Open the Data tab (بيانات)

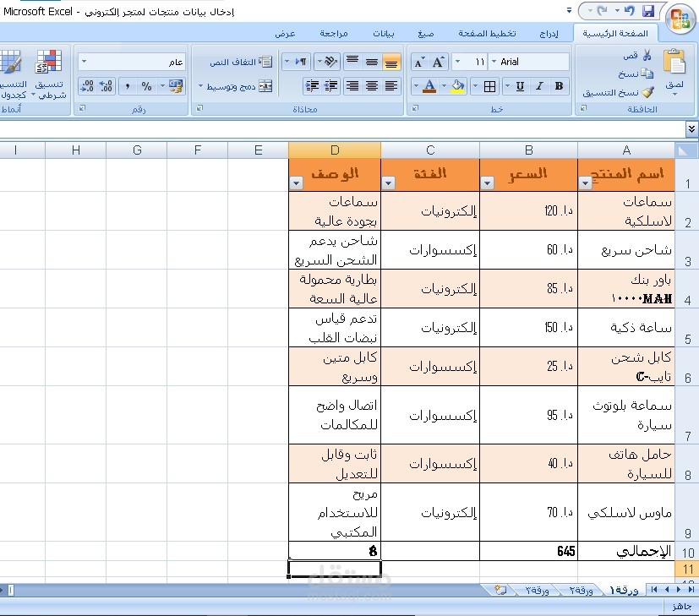point(384,34)
